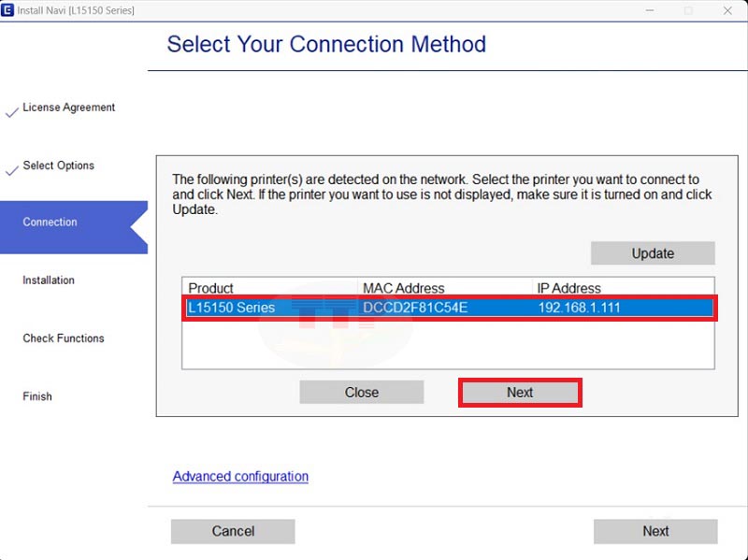
Task: Select the highlighted Connection step
Action: pyautogui.click(x=50, y=223)
